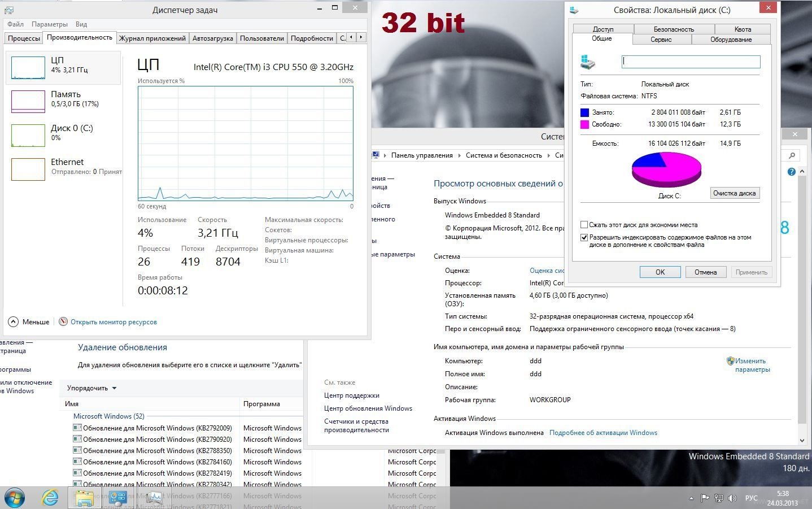Viewport: 812px width, 509px height.
Task: Click Control Panel icon in breadcrumb
Action: pos(376,155)
